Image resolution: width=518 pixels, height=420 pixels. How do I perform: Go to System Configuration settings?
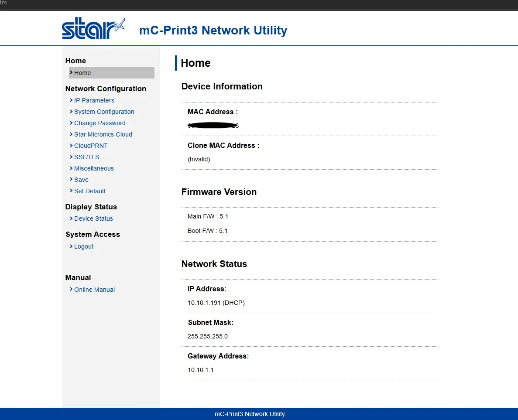pos(104,112)
